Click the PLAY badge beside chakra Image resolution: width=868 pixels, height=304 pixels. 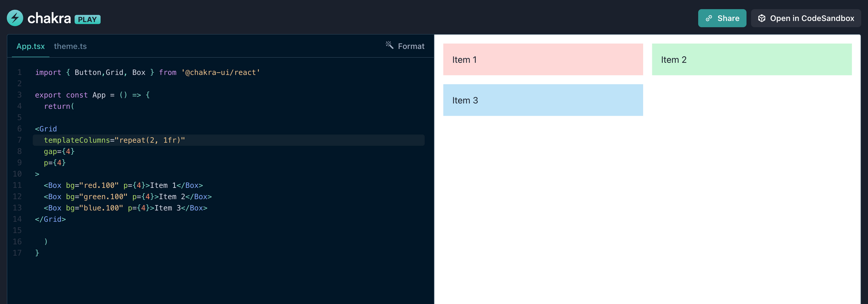click(87, 20)
